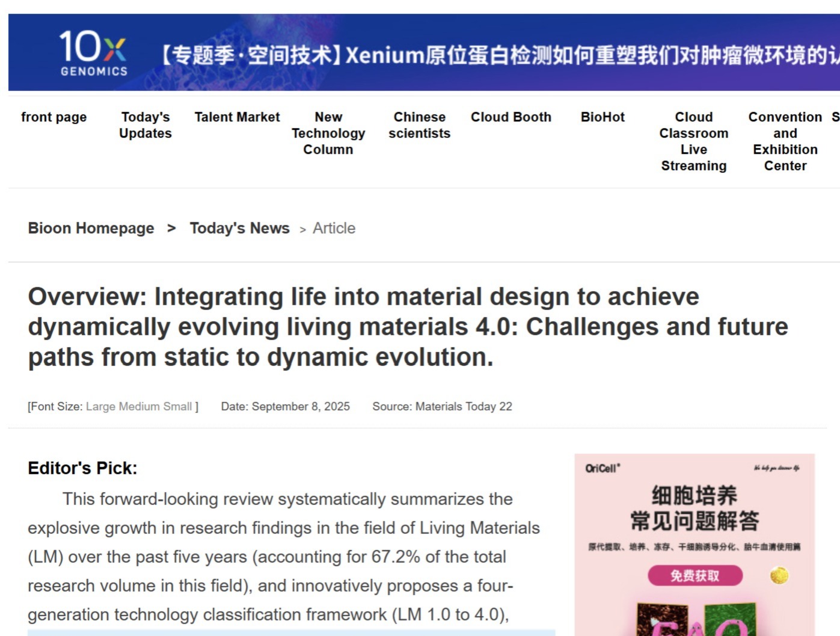The height and width of the screenshot is (636, 840).
Task: Open New Technology Column section
Action: [x=328, y=133]
